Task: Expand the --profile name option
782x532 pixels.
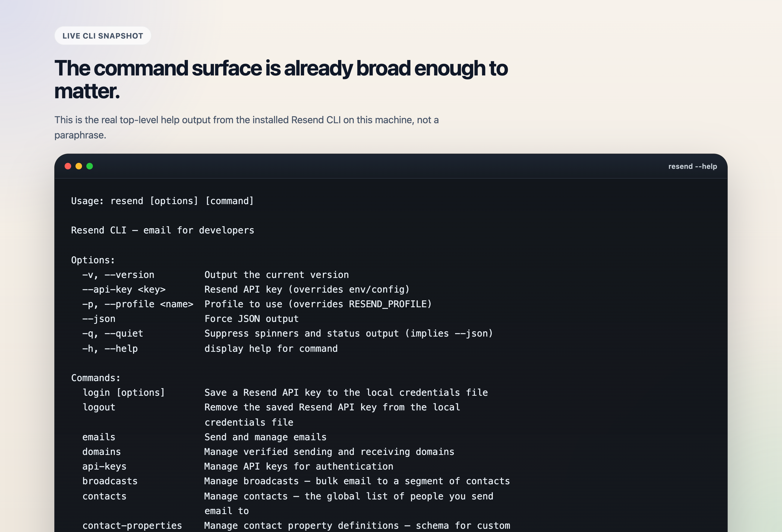Action: tap(138, 304)
